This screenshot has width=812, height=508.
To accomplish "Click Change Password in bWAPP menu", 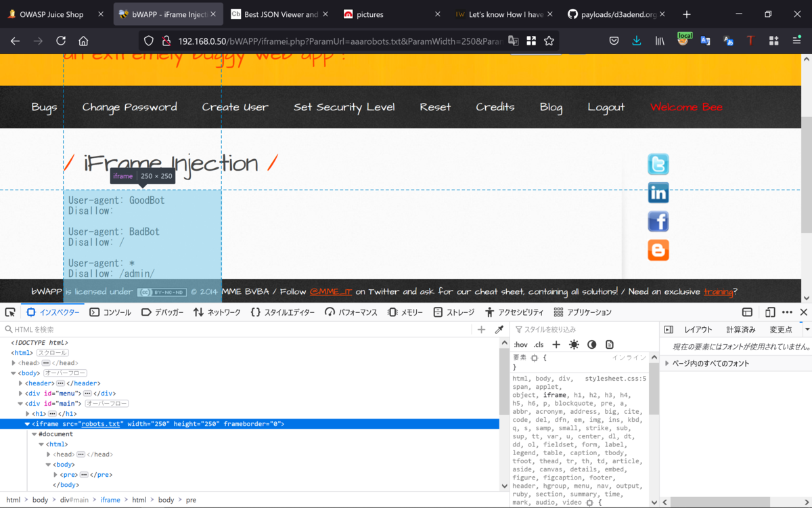I will [x=130, y=107].
